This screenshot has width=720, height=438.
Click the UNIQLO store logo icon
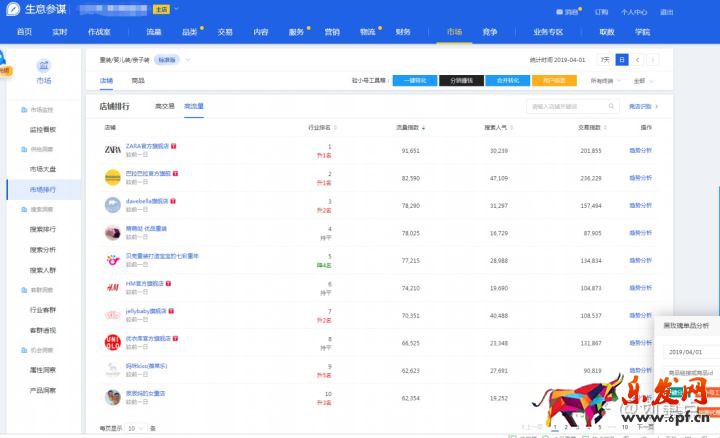(x=112, y=342)
